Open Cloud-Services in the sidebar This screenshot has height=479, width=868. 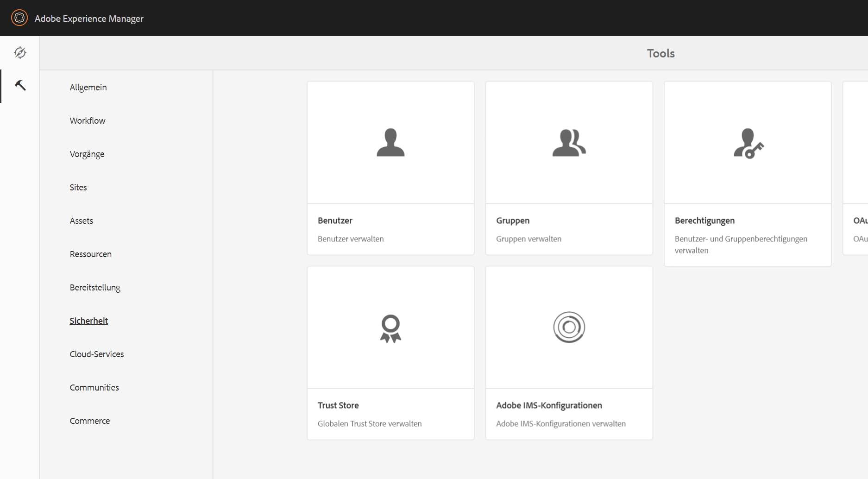[x=97, y=354]
